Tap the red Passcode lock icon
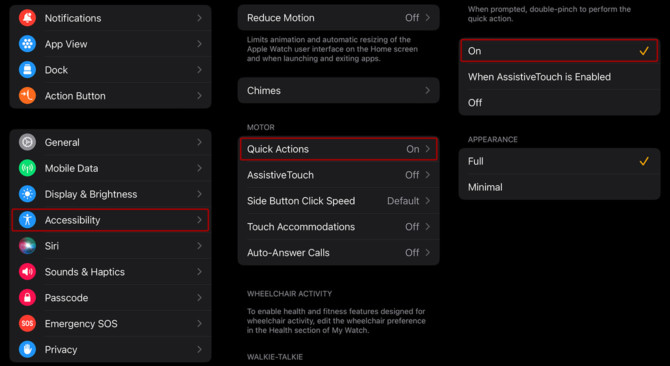Viewport: 670px width, 366px height. [27, 298]
